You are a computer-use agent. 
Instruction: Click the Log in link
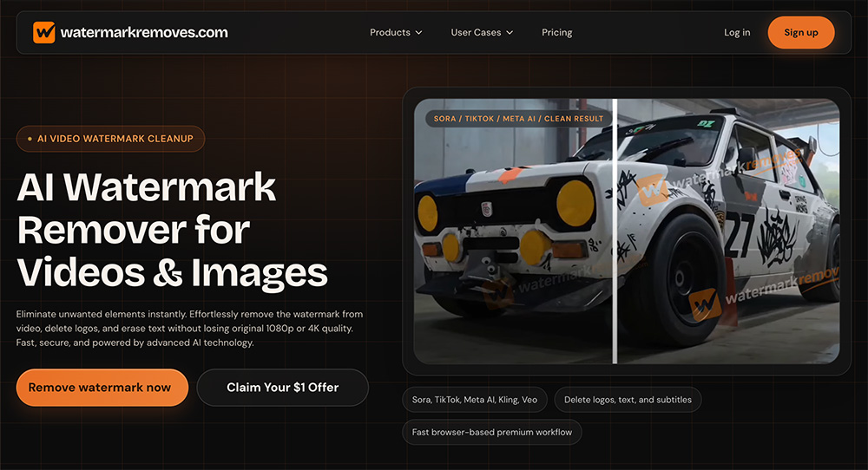click(x=737, y=33)
